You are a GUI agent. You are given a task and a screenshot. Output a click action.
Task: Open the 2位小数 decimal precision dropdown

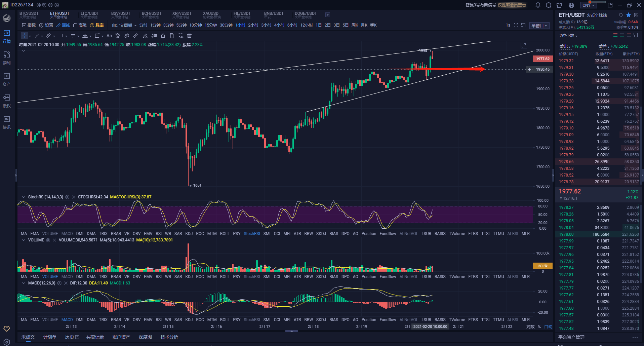568,36
